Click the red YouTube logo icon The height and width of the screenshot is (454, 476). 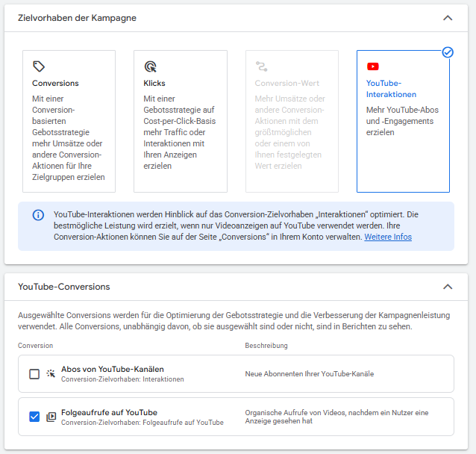point(373,66)
